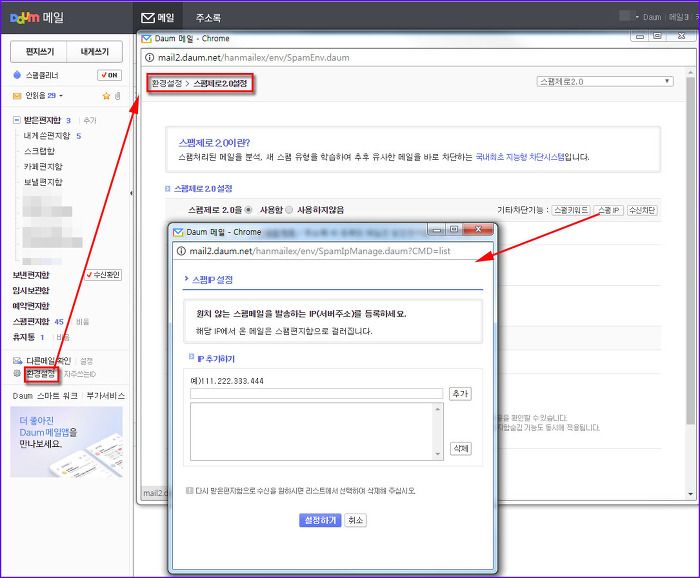700x578 pixels.
Task: Open the 스팸제로2.0 settings dropdown
Action: pos(605,82)
